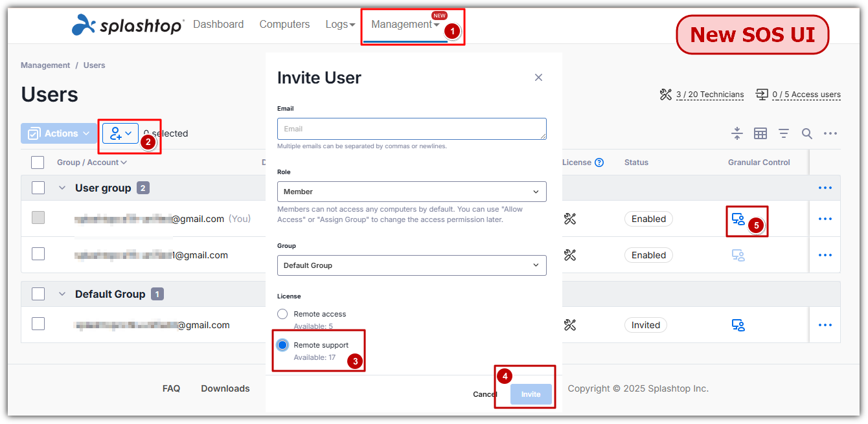Open the filter icon in toolbar
Image resolution: width=868 pixels, height=424 pixels.
tap(783, 133)
